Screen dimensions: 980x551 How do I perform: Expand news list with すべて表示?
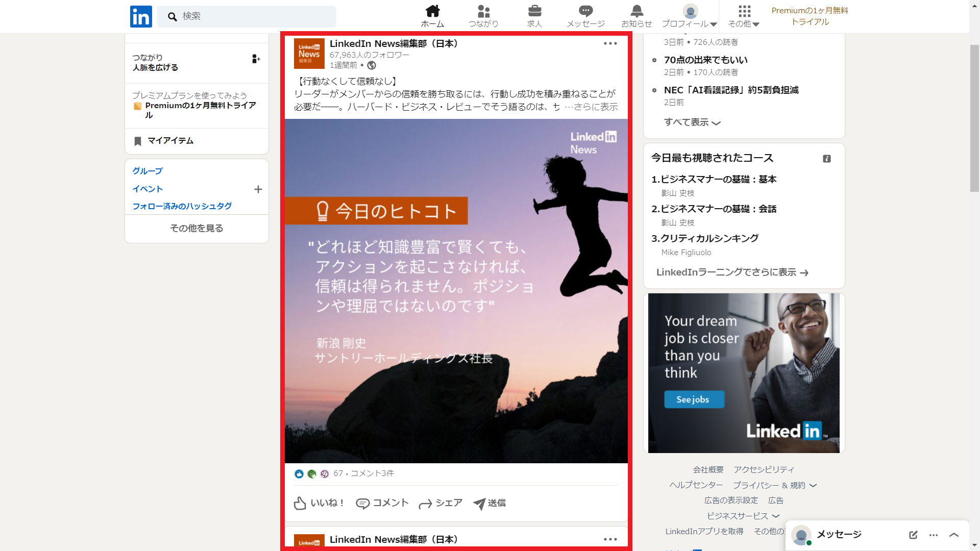(x=692, y=122)
